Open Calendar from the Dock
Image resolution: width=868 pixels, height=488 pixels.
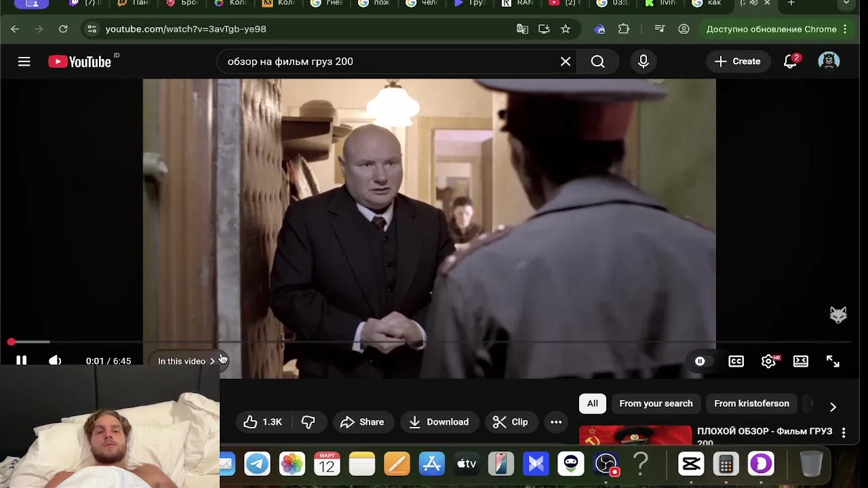(327, 464)
